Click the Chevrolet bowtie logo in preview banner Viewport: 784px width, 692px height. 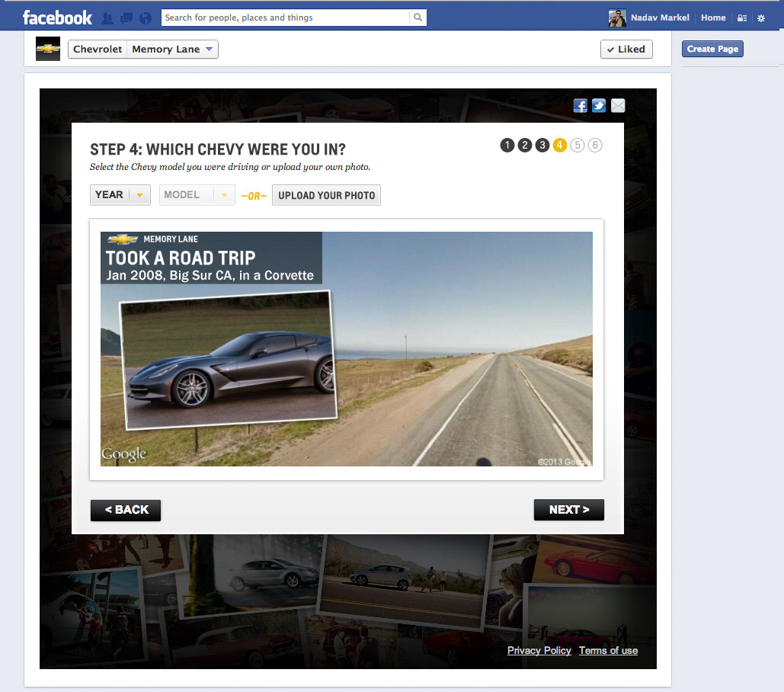click(x=123, y=239)
